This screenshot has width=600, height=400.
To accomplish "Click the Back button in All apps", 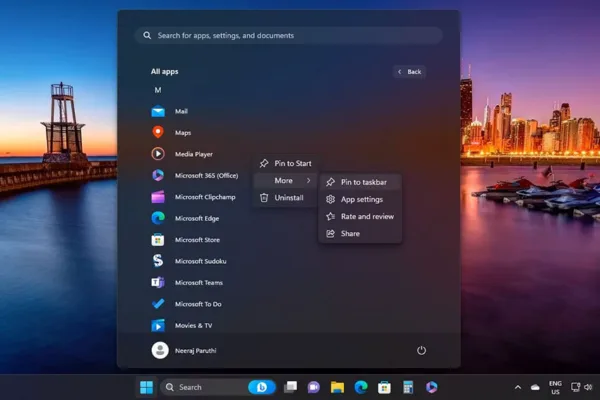I will pyautogui.click(x=409, y=72).
